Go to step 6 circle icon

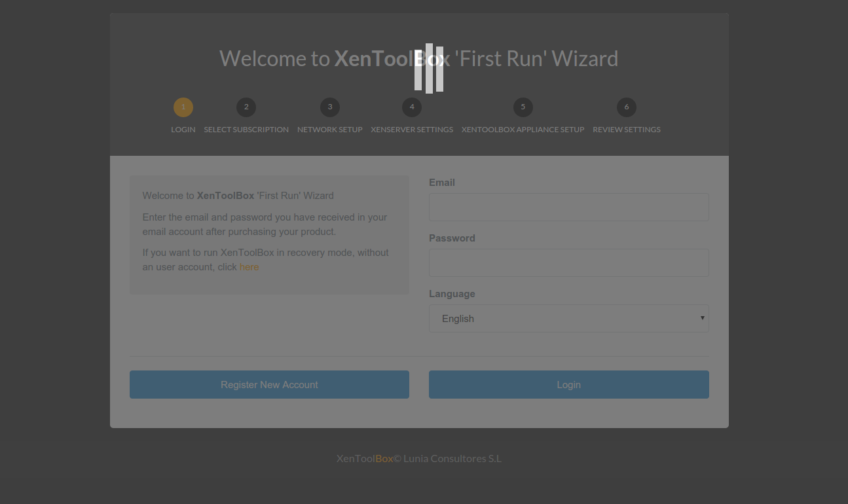pos(627,107)
